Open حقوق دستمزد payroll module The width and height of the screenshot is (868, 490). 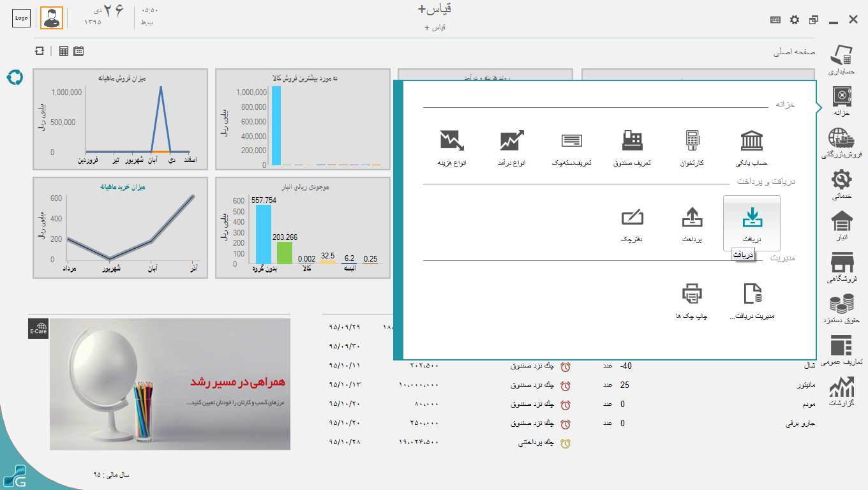(842, 309)
